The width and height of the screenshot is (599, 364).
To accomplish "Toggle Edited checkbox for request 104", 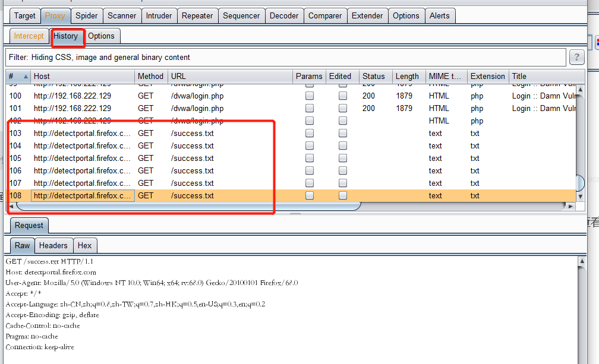I will [343, 145].
